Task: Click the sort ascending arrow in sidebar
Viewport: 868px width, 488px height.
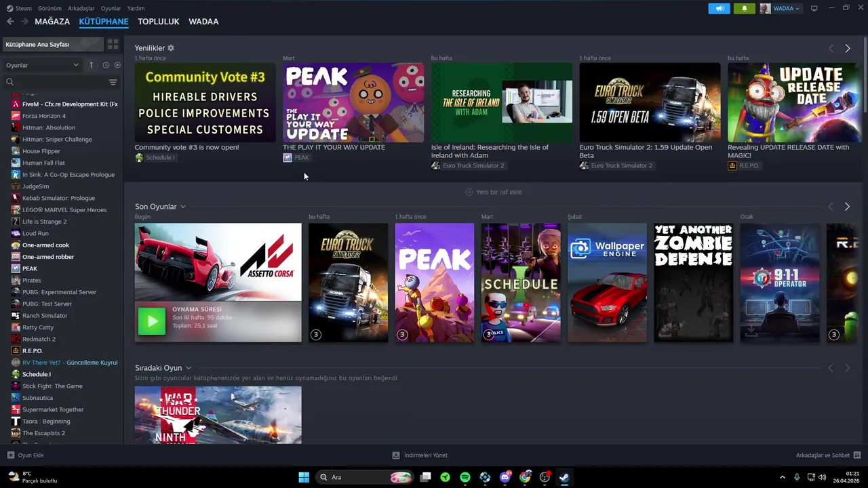Action: [x=91, y=65]
